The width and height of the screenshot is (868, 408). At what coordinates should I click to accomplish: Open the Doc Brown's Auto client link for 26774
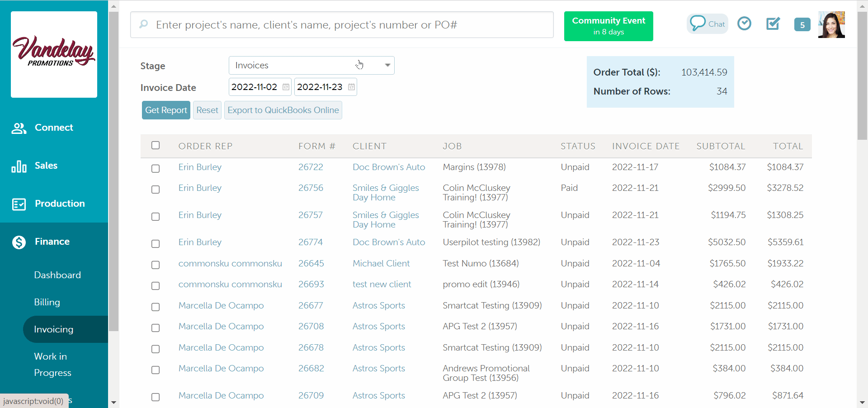point(388,242)
